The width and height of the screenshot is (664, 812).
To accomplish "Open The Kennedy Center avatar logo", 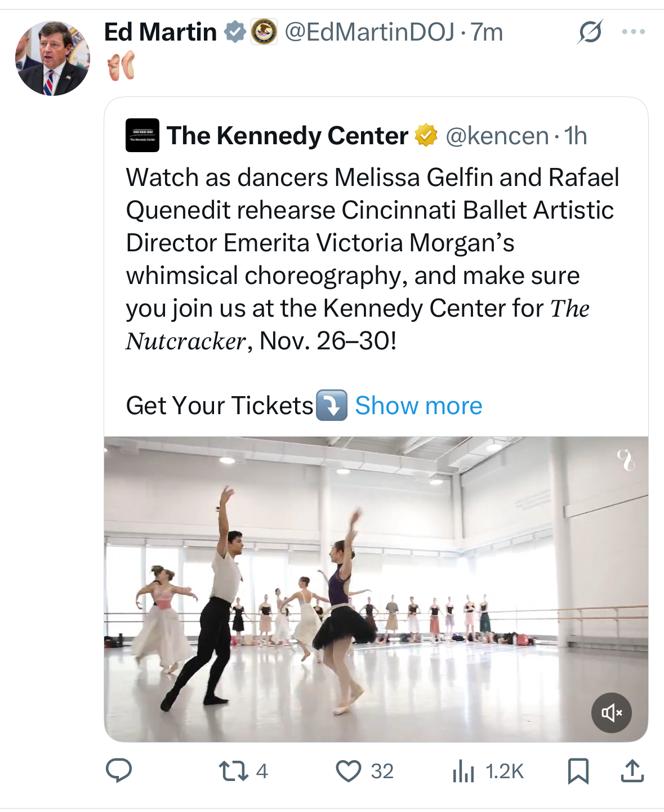I will pos(142,135).
